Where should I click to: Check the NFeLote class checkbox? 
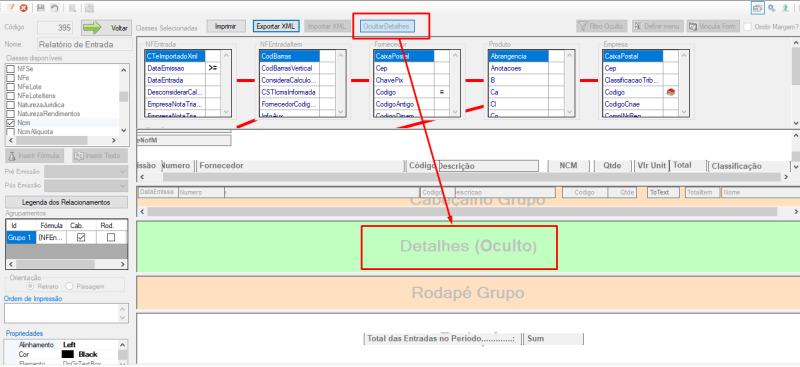(x=10, y=87)
